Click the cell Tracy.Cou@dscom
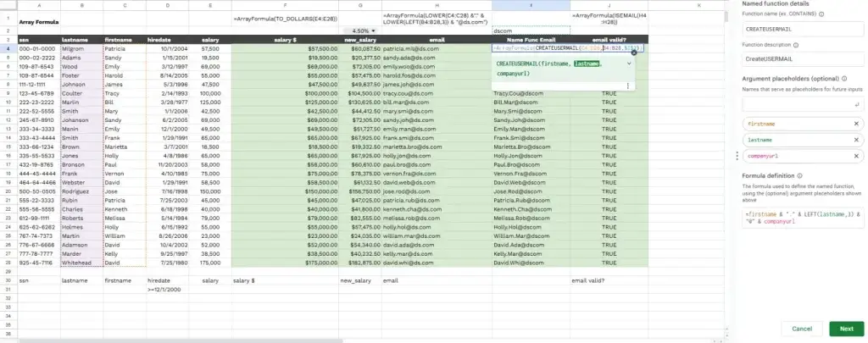Image resolution: width=868 pixels, height=343 pixels. click(x=531, y=93)
